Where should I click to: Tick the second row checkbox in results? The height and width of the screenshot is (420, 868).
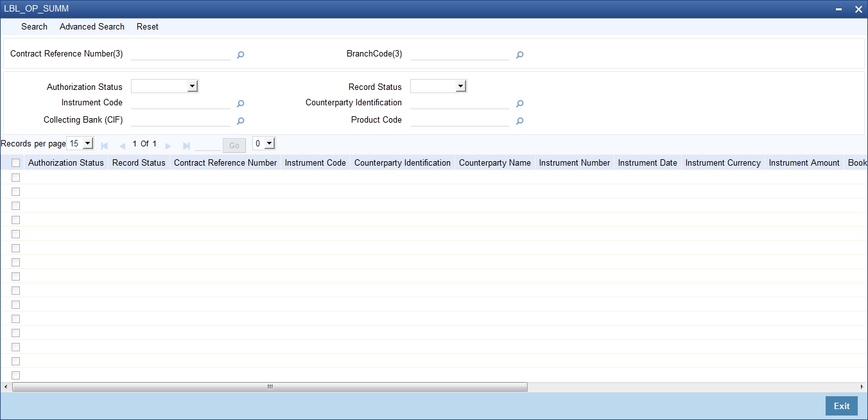tap(16, 191)
